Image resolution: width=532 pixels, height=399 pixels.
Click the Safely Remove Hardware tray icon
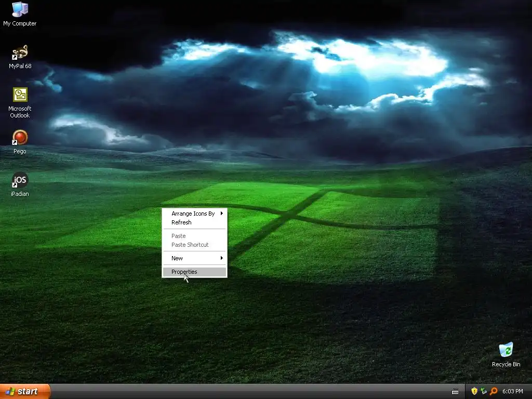pos(484,391)
